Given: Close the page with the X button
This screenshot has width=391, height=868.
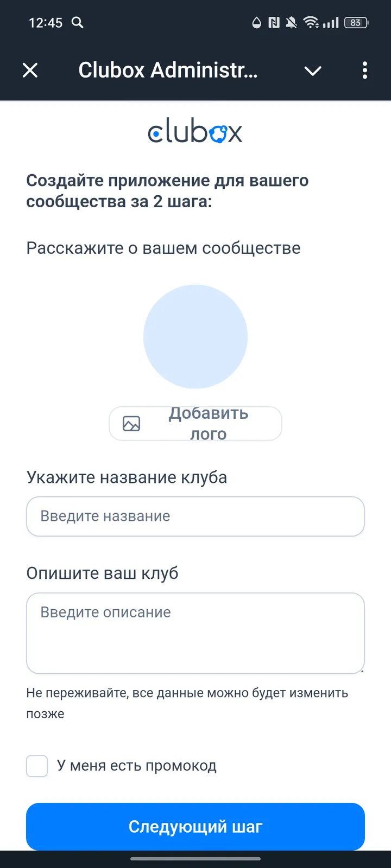Looking at the screenshot, I should tap(30, 71).
